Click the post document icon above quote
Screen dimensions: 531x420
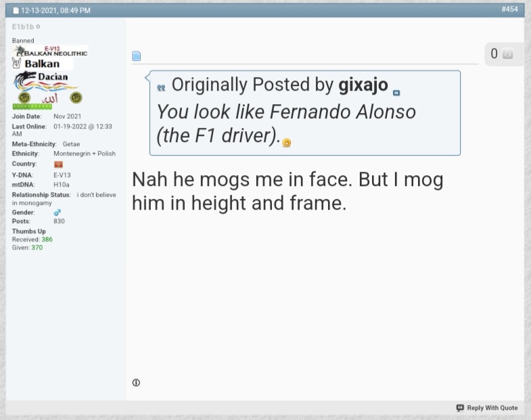pyautogui.click(x=137, y=56)
